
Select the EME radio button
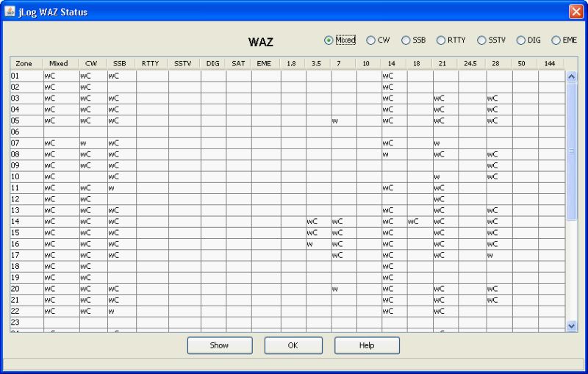556,40
